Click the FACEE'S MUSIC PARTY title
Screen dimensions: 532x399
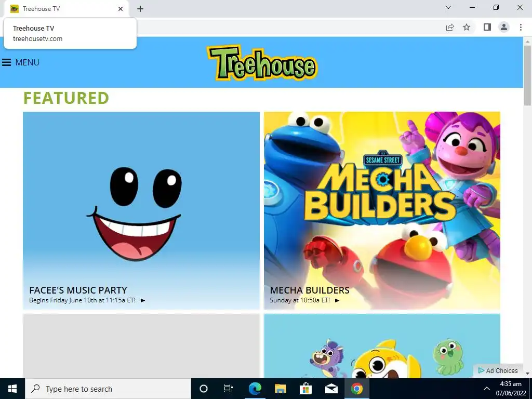[x=78, y=290]
